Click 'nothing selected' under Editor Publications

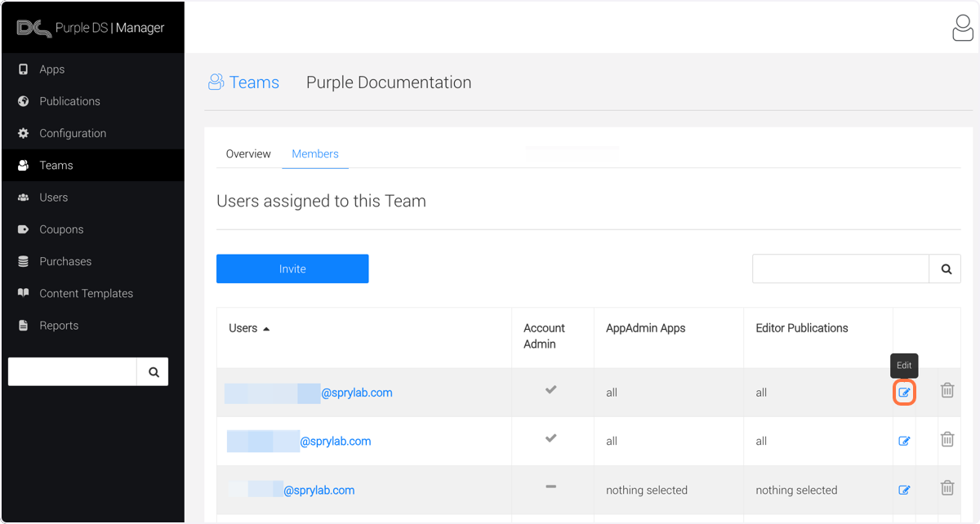[x=796, y=490]
